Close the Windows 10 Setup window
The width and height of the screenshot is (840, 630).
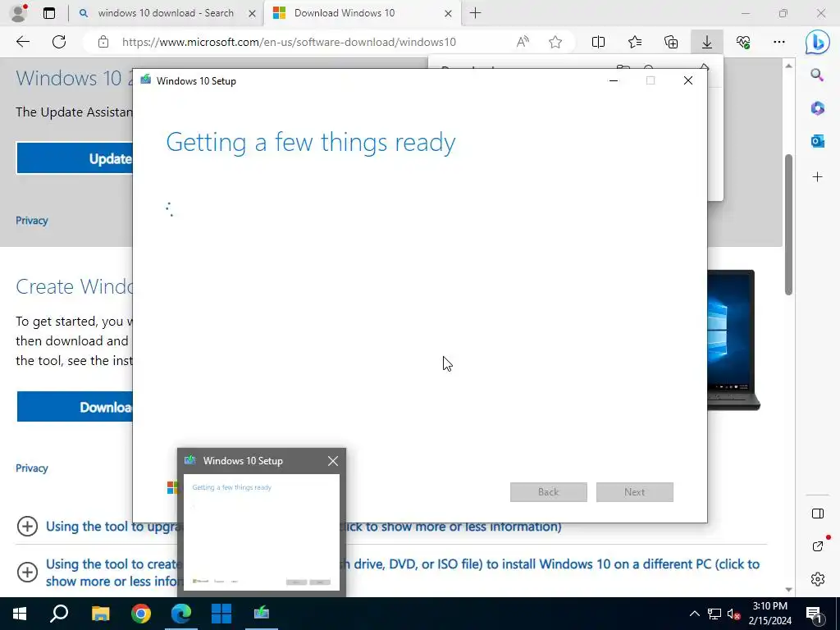688,80
